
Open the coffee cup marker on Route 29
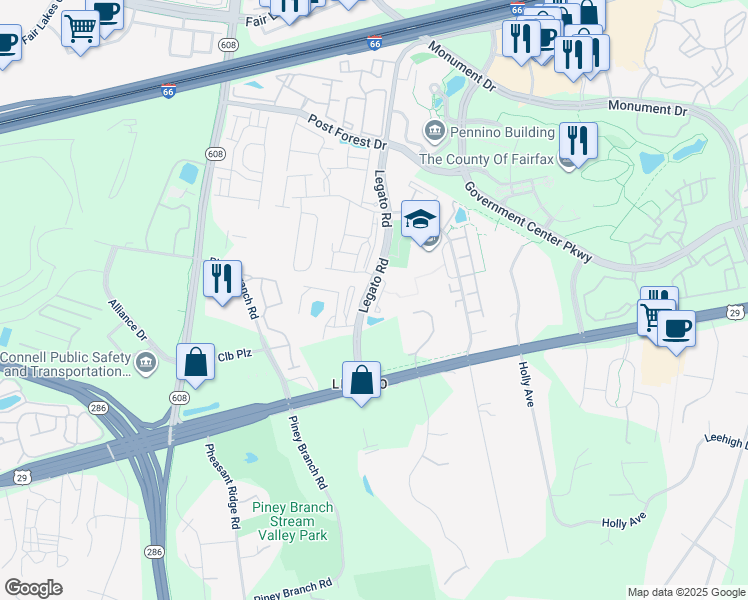click(676, 330)
